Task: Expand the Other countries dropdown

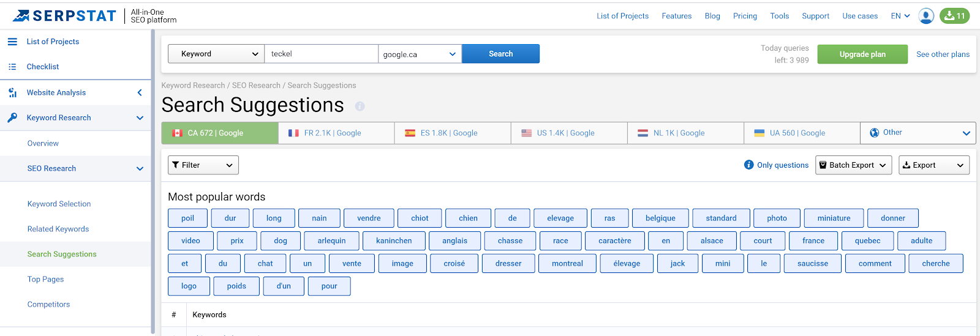Action: tap(918, 133)
